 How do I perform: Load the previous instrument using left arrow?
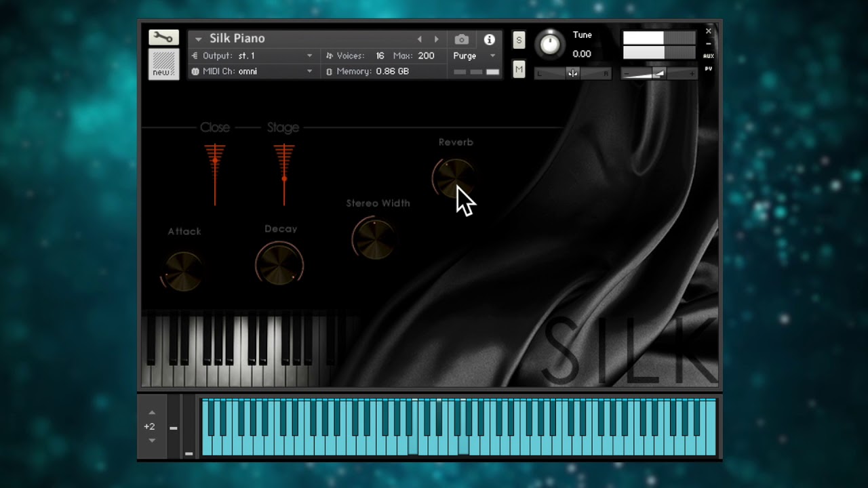(x=419, y=39)
